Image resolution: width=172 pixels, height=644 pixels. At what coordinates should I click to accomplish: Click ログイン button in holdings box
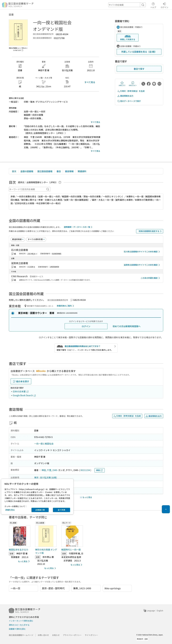[86, 326]
